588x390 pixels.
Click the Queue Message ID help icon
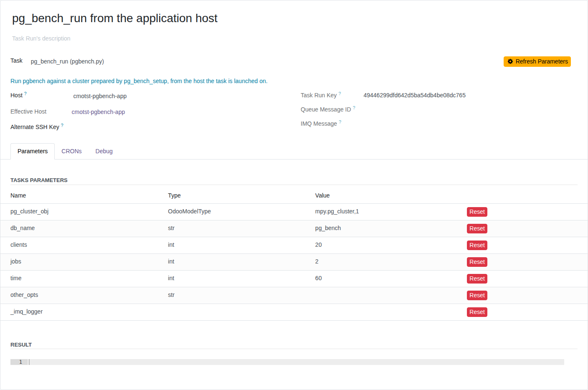tap(354, 108)
